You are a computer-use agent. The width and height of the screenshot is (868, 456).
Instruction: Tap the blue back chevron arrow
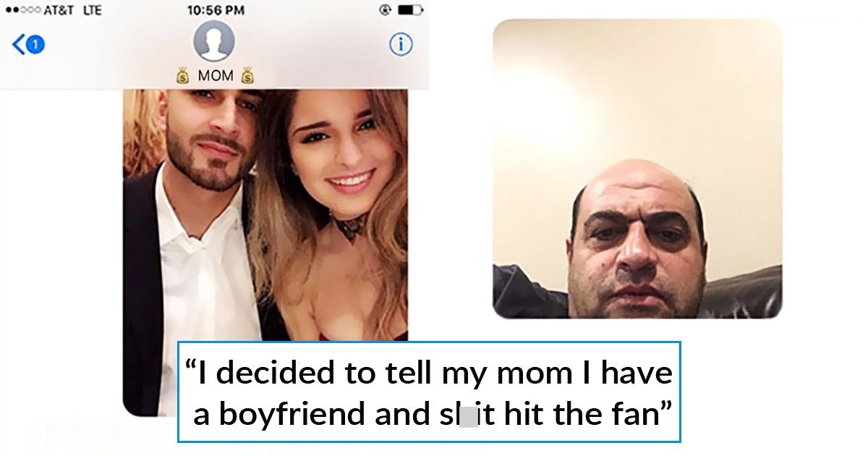(18, 45)
